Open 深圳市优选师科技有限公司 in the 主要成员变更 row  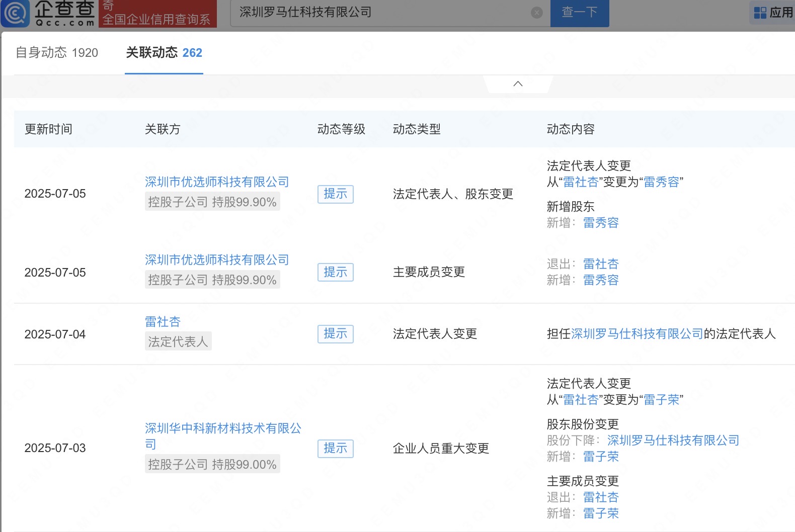click(217, 259)
